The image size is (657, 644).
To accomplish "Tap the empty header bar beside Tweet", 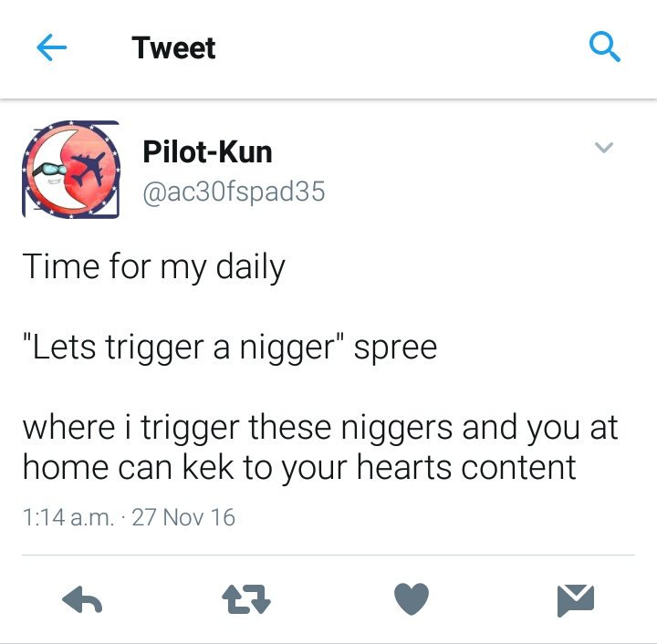I will [x=401, y=47].
